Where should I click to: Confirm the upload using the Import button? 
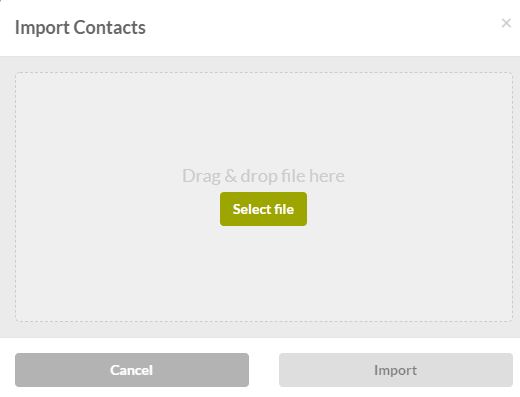coord(396,370)
